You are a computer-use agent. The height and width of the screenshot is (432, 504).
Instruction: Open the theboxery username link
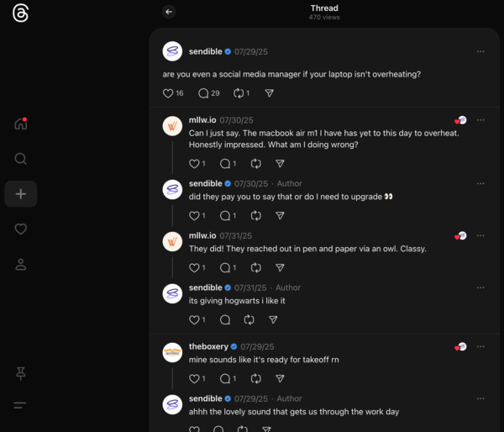tap(209, 346)
